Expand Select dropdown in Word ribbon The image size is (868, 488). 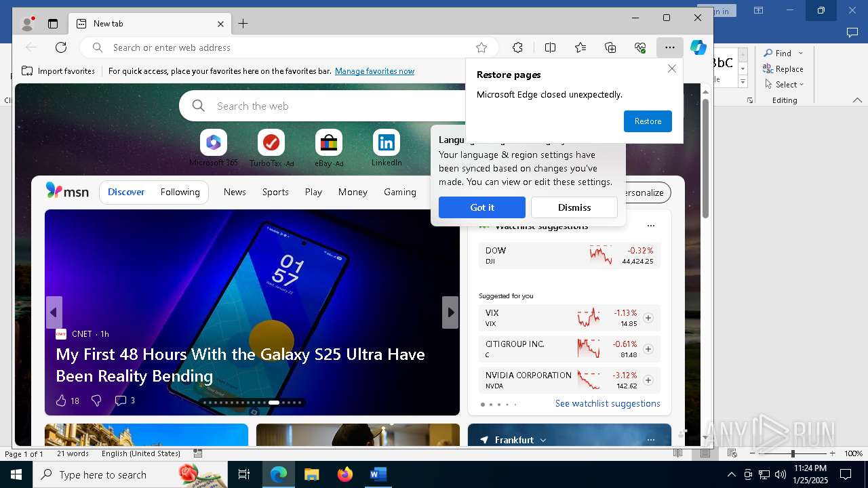tap(802, 85)
